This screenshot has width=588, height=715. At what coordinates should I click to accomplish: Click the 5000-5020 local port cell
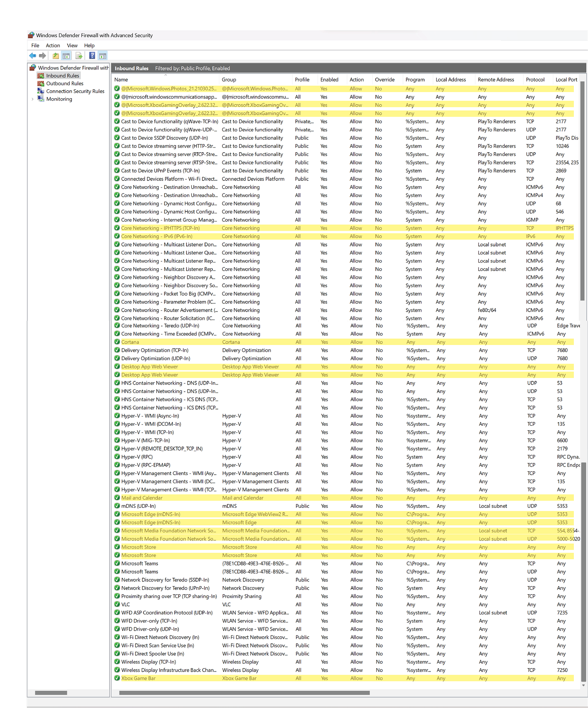tap(568, 539)
